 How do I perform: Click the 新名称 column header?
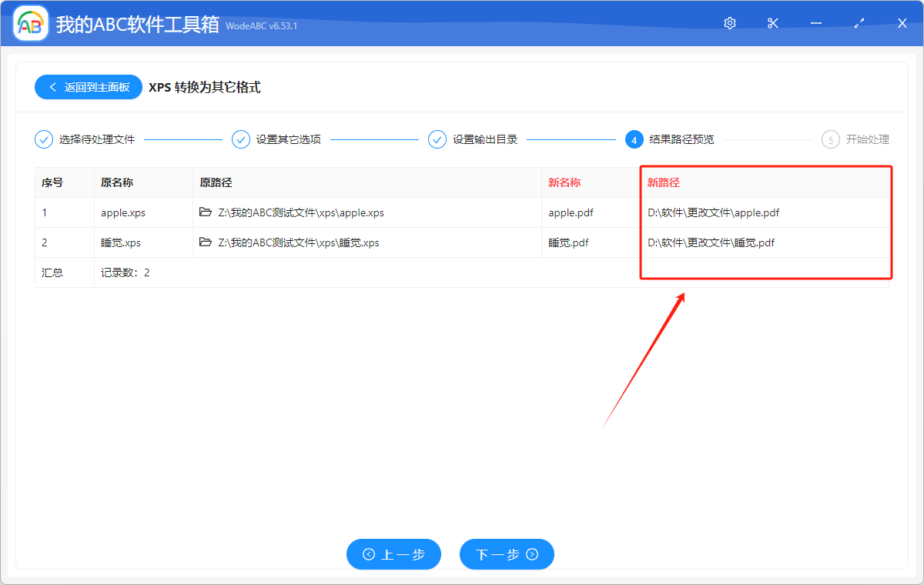[x=564, y=182]
